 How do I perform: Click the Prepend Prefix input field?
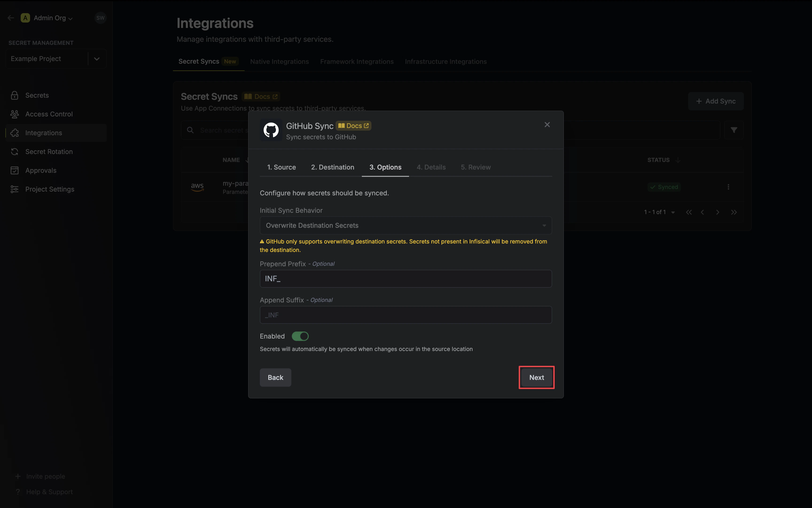(x=406, y=278)
